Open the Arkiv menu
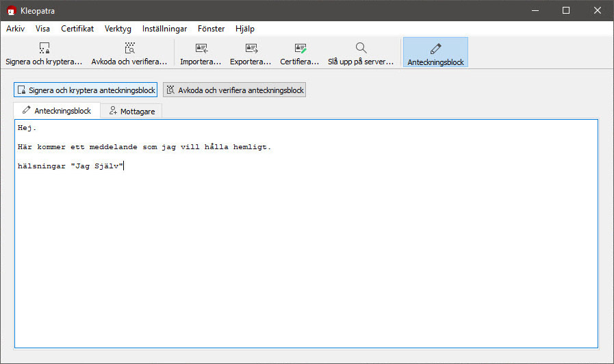The width and height of the screenshot is (614, 364). (x=15, y=29)
